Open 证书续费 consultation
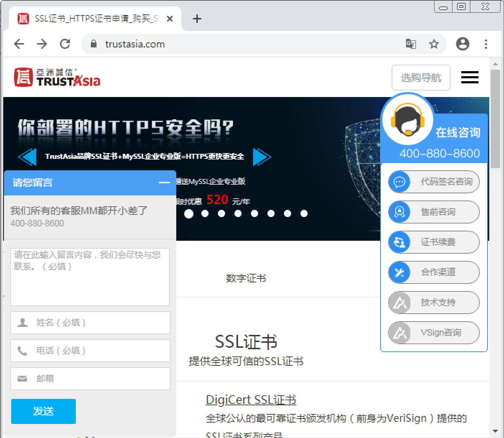The width and height of the screenshot is (504, 438). 434,242
